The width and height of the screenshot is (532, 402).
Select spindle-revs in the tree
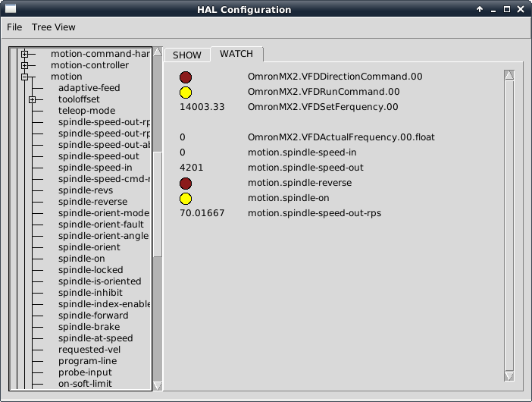coord(86,190)
